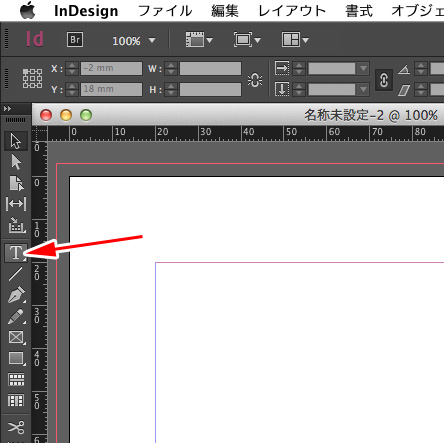Click the scale Y percentage field

[332, 89]
